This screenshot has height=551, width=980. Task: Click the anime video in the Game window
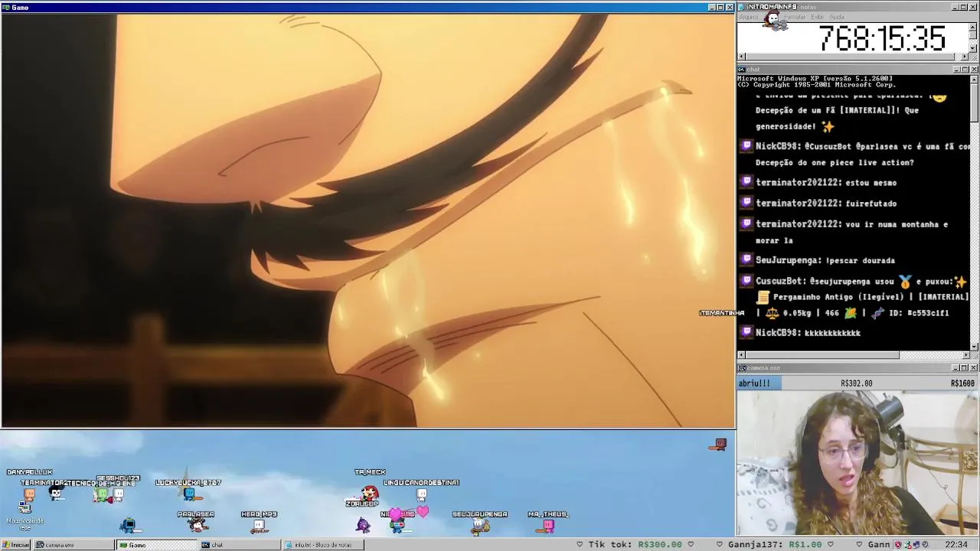coord(368,220)
